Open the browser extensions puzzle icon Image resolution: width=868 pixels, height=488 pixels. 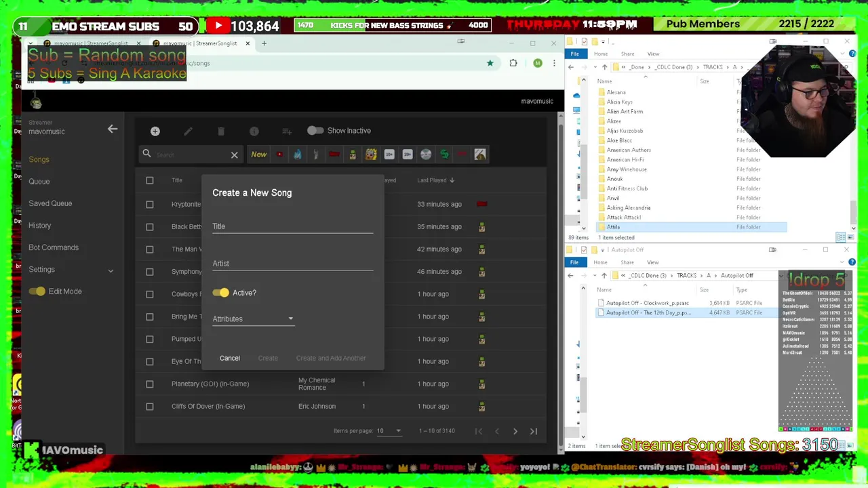tap(513, 63)
